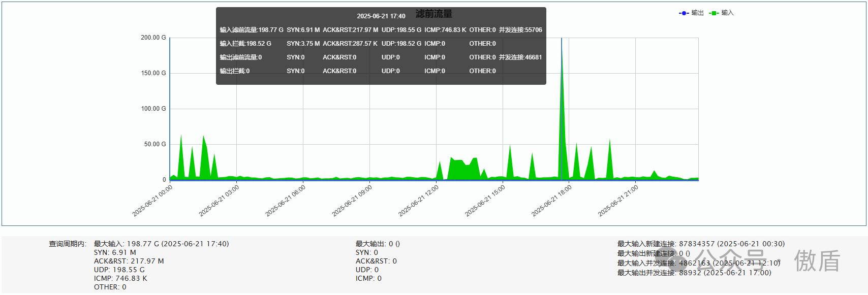868x295 pixels.
Task: Select the 2025-06-21 12:00 x-axis label
Action: (x=418, y=201)
